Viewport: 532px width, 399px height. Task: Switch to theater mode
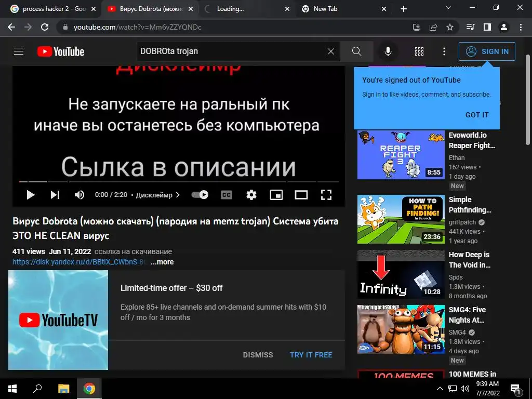click(301, 195)
